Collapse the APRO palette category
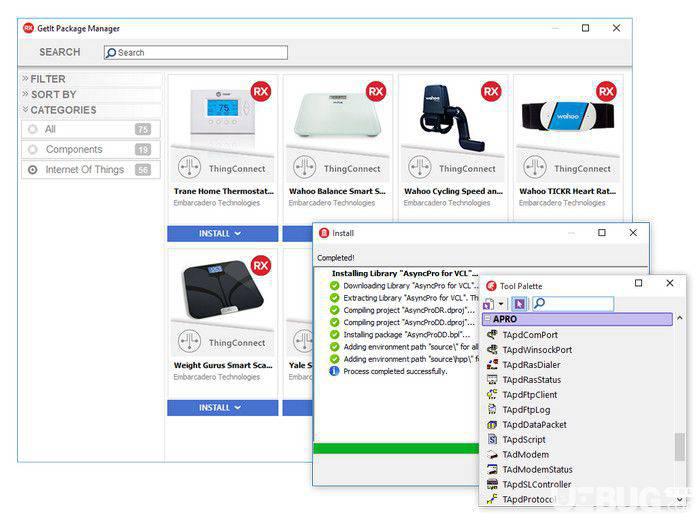The width and height of the screenshot is (700, 521). coord(488,319)
